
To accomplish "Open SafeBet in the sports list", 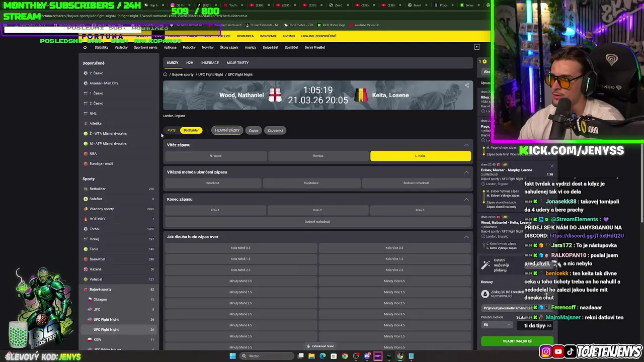I will [x=119, y=199].
